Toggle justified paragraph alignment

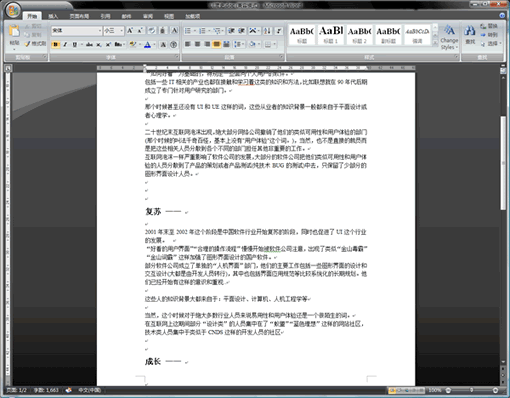coord(217,44)
